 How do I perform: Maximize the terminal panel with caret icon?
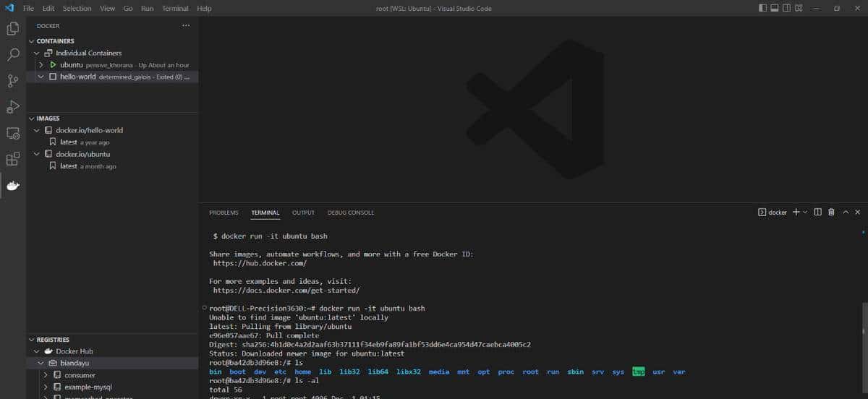845,212
